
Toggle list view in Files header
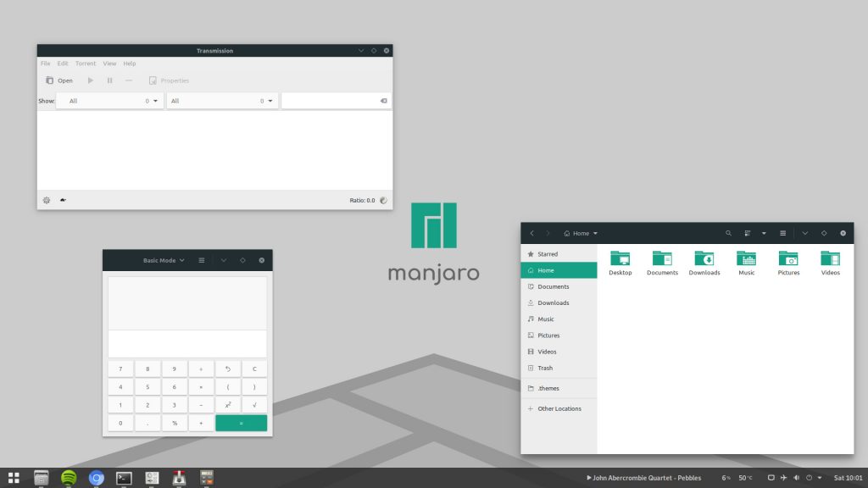point(748,234)
